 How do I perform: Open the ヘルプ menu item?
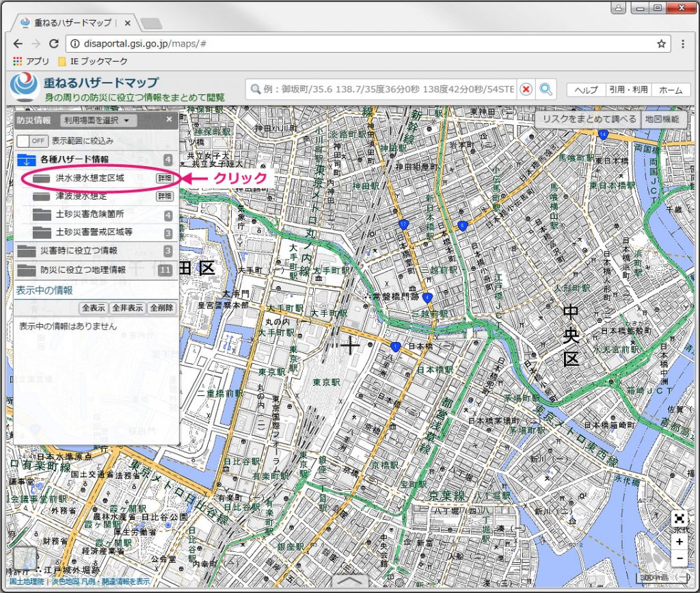[586, 90]
